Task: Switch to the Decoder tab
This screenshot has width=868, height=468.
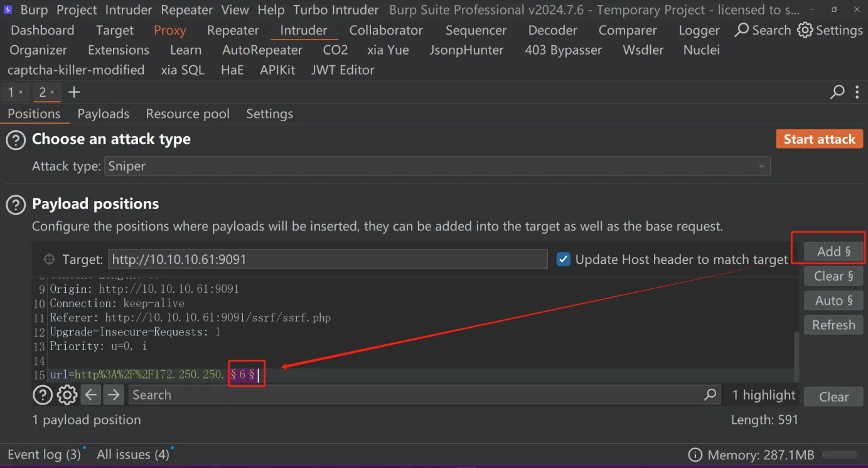Action: 552,30
